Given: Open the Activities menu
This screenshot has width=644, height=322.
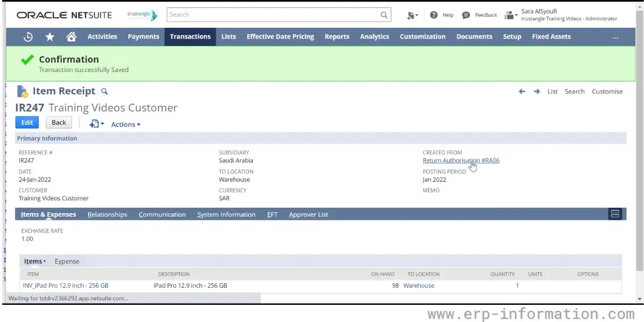Looking at the screenshot, I should coord(102,36).
